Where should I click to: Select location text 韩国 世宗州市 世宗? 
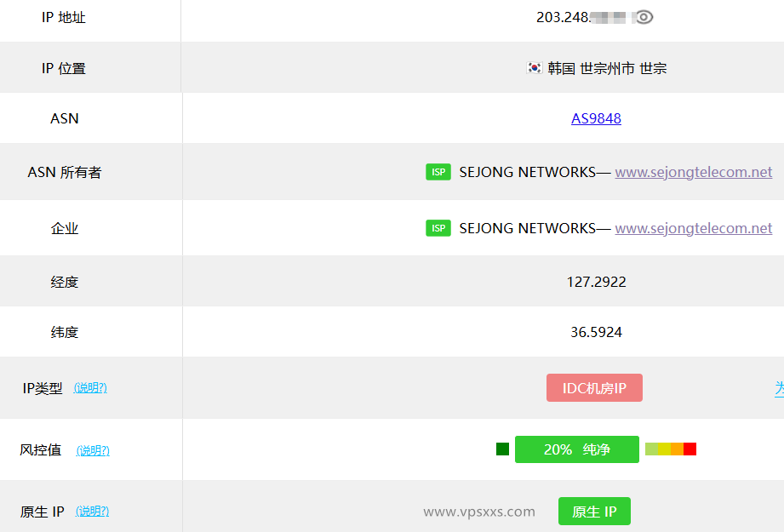click(x=607, y=68)
